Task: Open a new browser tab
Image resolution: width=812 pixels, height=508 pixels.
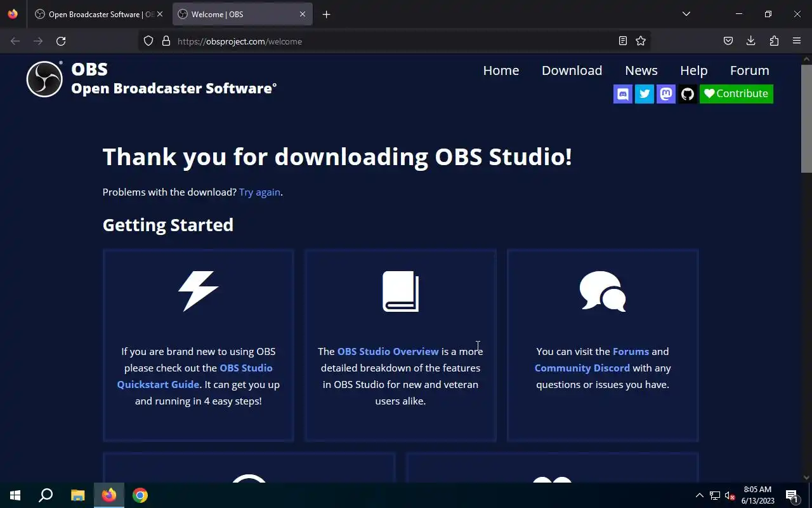Action: point(326,15)
